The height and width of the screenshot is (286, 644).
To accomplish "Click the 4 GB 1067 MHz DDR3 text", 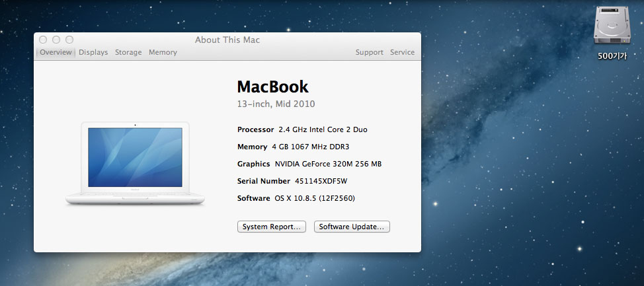I will (309, 147).
